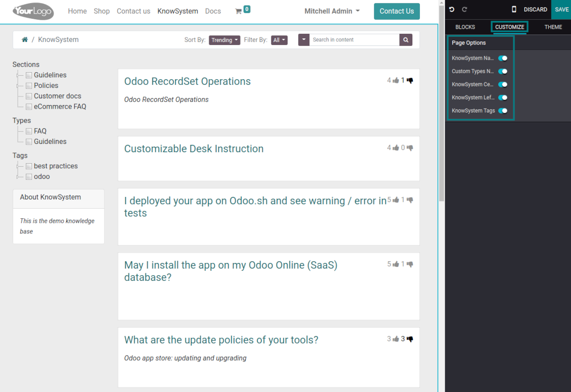Toggle the KnowSystem Tags switch

[x=503, y=111]
